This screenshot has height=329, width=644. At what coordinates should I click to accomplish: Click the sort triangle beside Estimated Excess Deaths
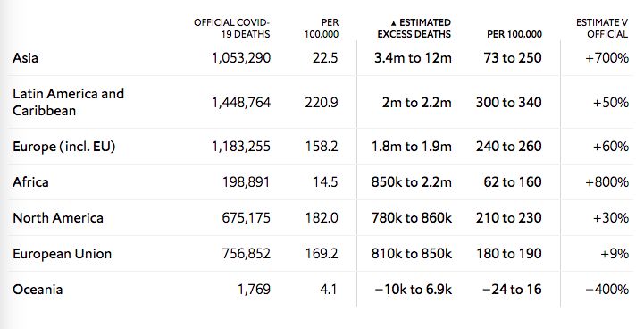coord(394,23)
